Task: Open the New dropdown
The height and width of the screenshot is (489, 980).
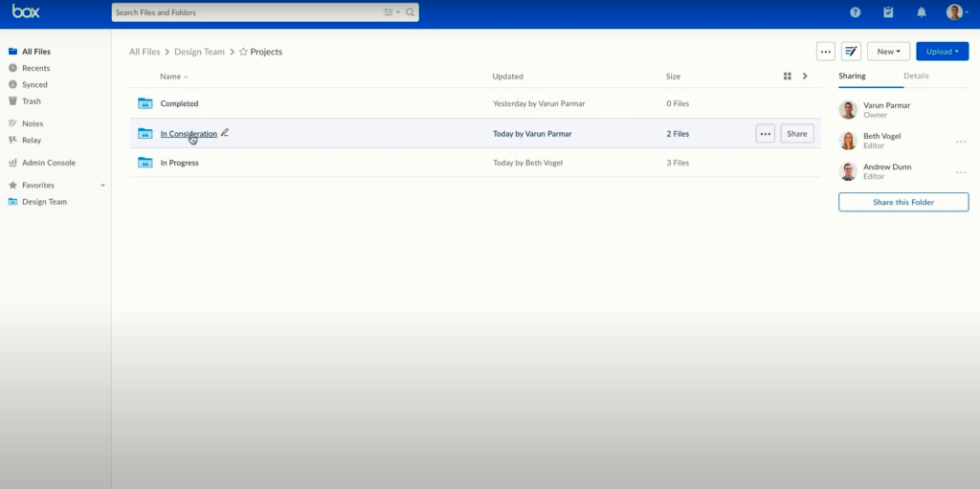Action: pos(888,52)
